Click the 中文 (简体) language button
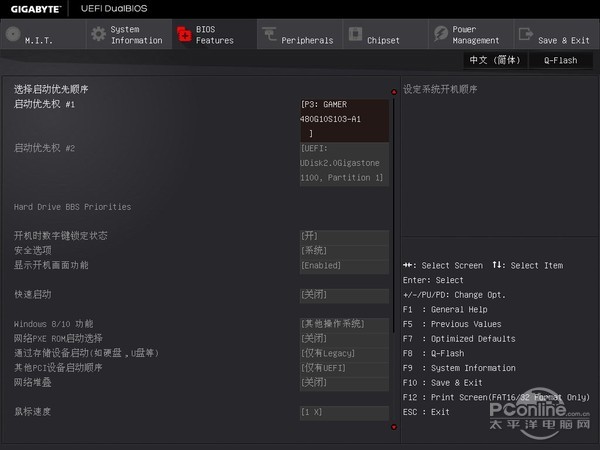The height and width of the screenshot is (450, 600). [495, 60]
